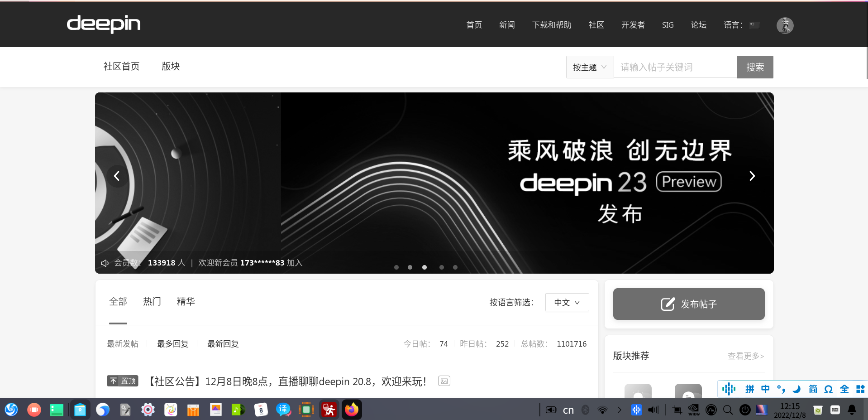Toggle full-width mode with the 全 icon

tap(844, 389)
